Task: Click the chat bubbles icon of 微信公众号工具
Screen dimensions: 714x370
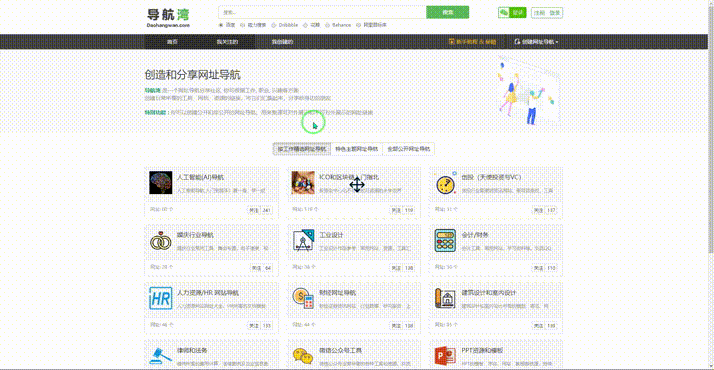Action: [303, 356]
